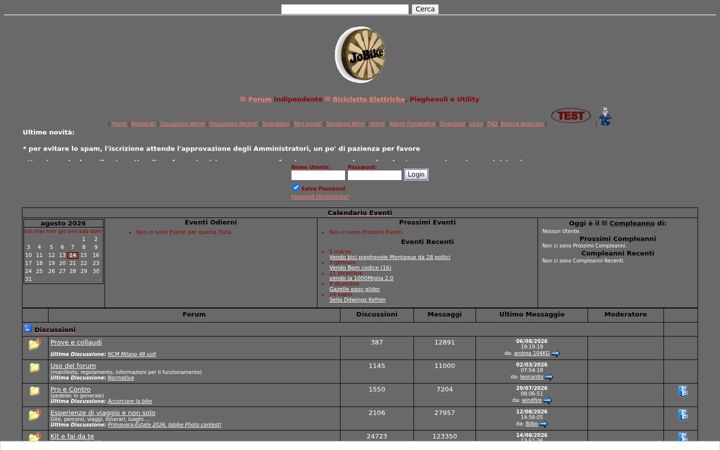Image resolution: width=720 pixels, height=450 pixels.
Task: Open Prove e collaudi forum
Action: (x=76, y=343)
